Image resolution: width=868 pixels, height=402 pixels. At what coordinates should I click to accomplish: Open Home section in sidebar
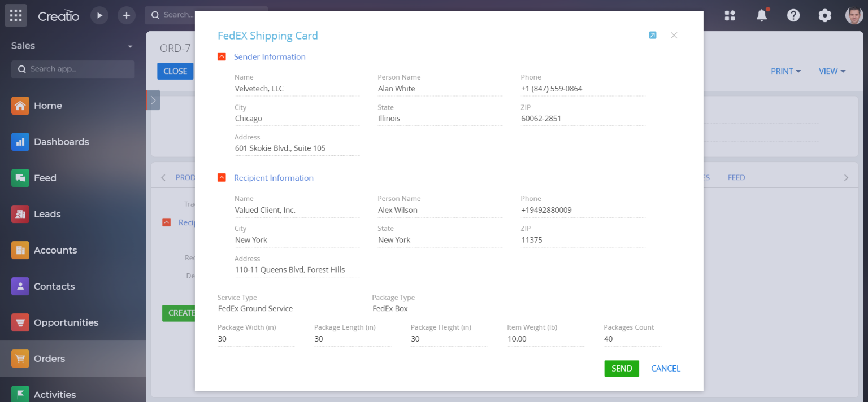click(x=73, y=106)
